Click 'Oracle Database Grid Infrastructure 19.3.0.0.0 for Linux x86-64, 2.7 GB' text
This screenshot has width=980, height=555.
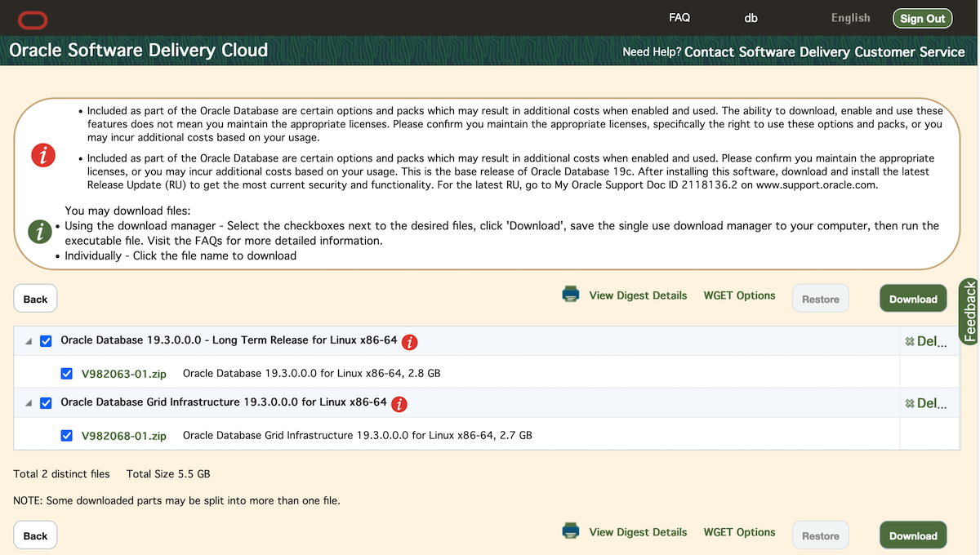coord(358,435)
